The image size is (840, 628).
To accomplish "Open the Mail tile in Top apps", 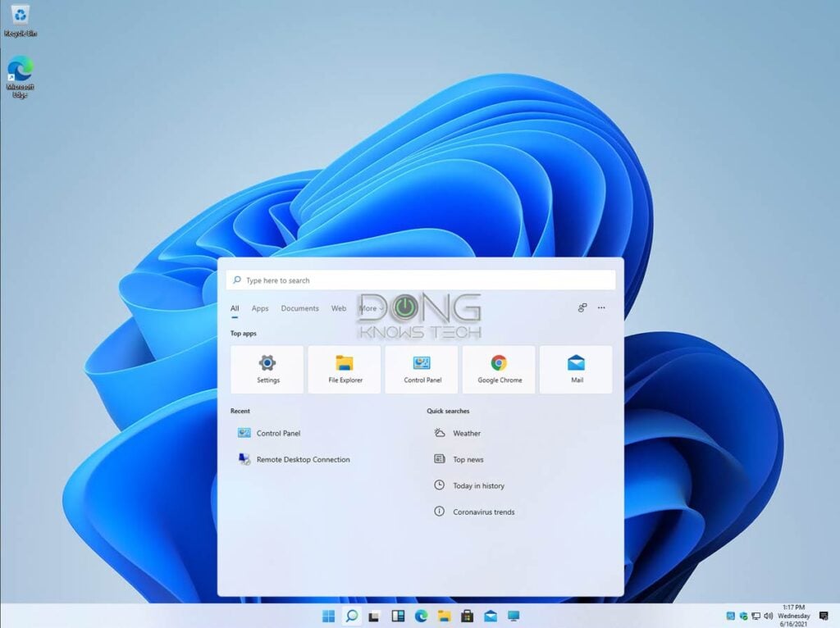I will point(577,370).
